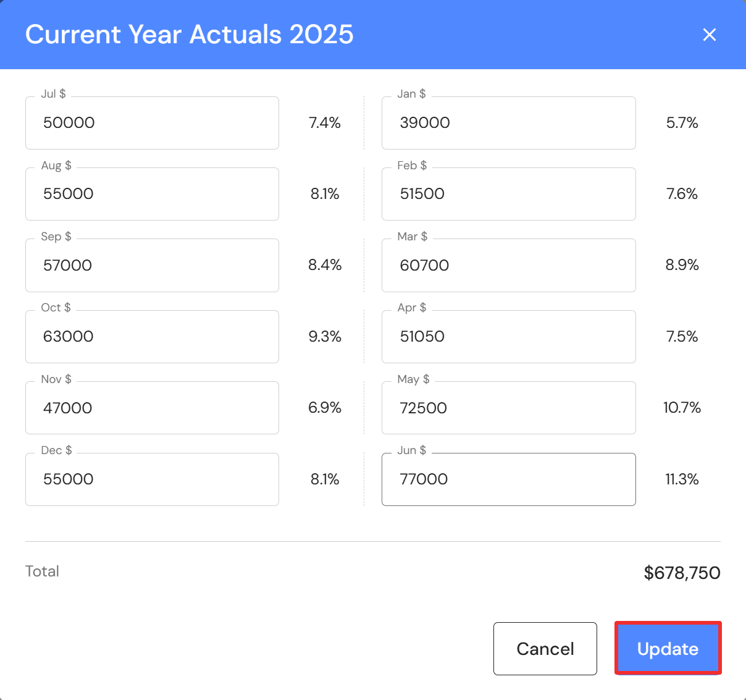Click into the Oct $ field
The image size is (746, 700).
click(x=152, y=337)
